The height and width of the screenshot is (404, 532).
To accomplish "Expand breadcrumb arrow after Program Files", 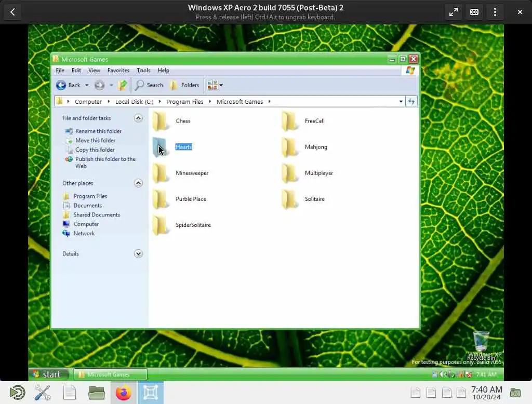I will (x=210, y=101).
